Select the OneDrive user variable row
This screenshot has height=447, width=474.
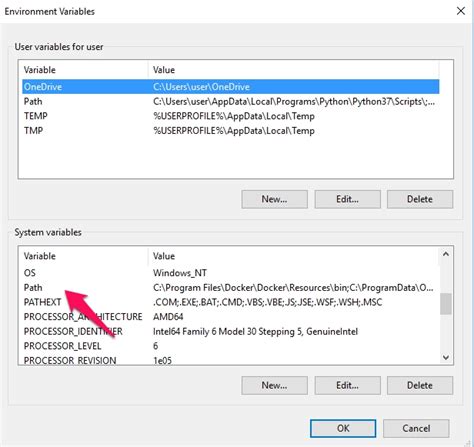(231, 87)
